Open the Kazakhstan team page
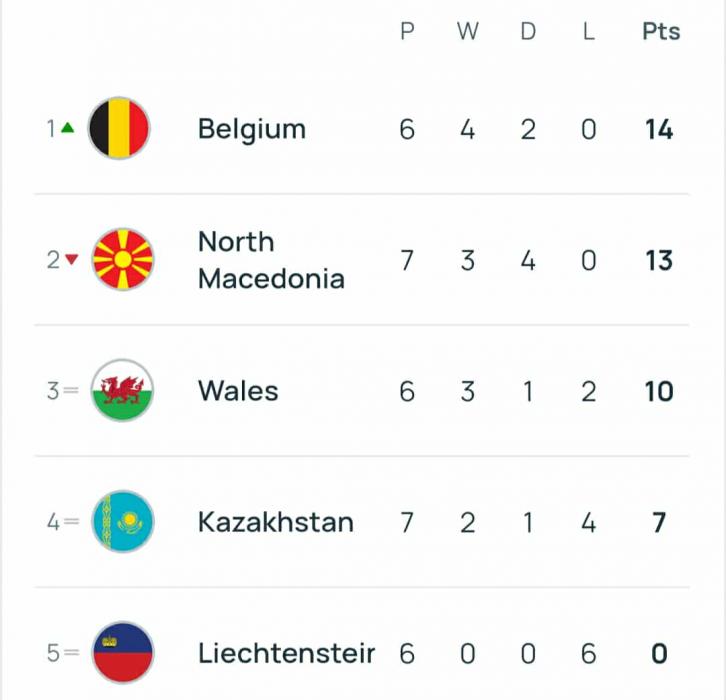Image resolution: width=726 pixels, height=700 pixels. point(275,522)
